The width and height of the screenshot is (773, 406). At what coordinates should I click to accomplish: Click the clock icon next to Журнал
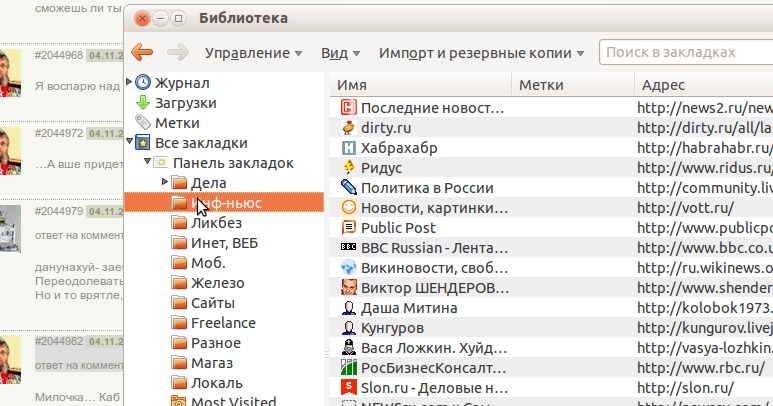(x=143, y=82)
